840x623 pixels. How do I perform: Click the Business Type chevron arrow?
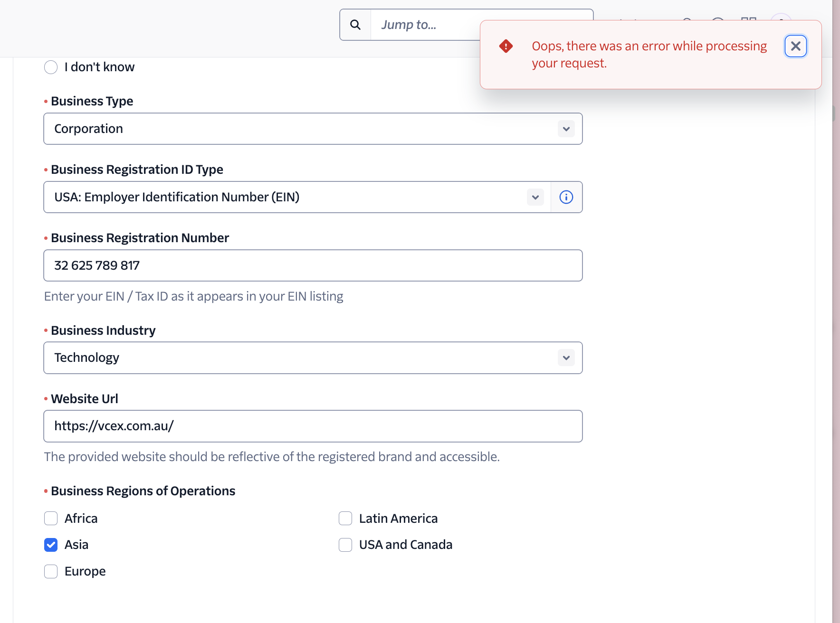click(x=566, y=129)
